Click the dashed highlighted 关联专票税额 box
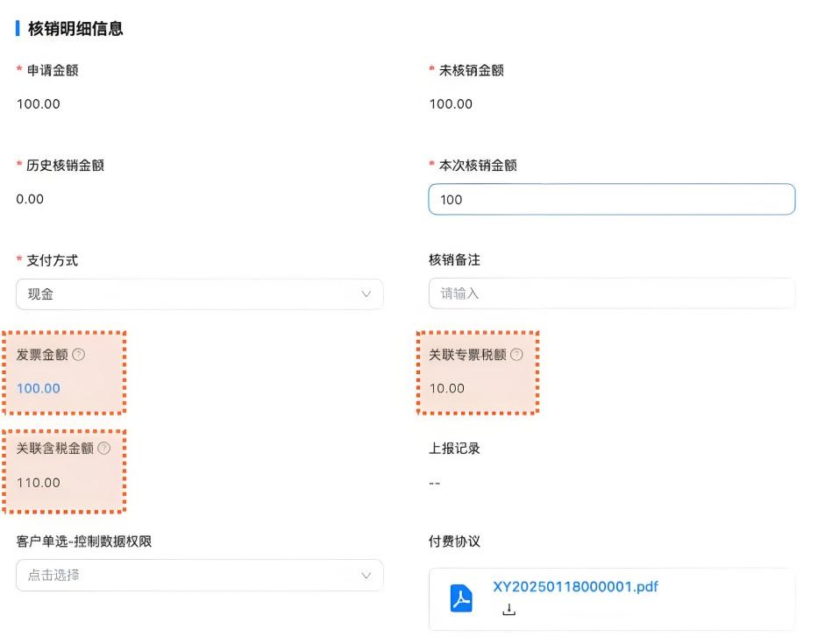The width and height of the screenshot is (825, 644). click(x=477, y=372)
